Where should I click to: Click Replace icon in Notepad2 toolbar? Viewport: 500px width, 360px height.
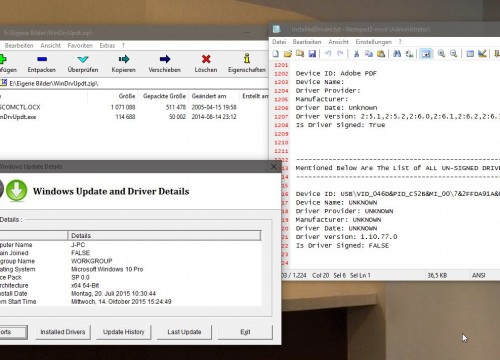[x=409, y=53]
